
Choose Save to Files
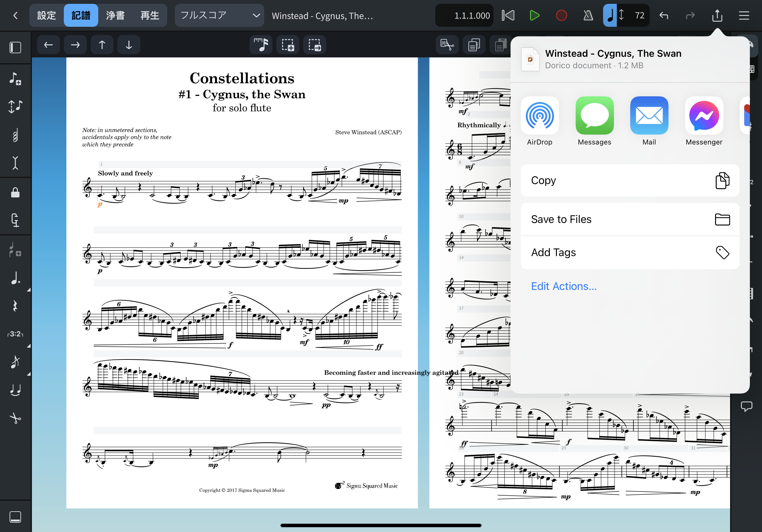pos(630,219)
